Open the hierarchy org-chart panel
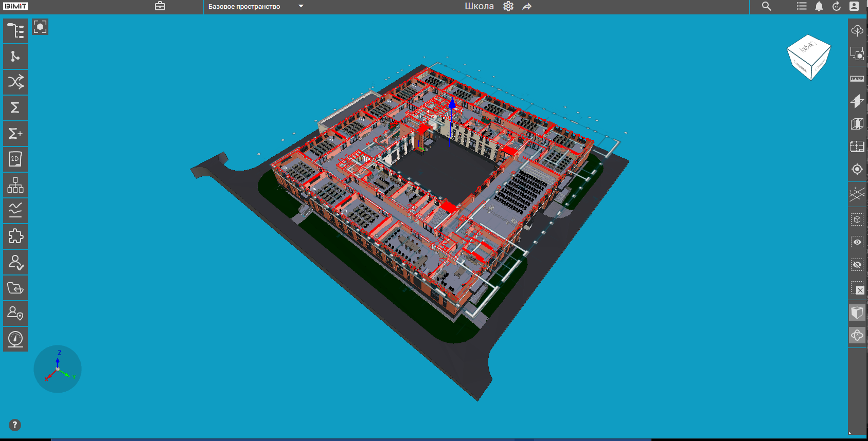The width and height of the screenshot is (868, 441). (15, 185)
